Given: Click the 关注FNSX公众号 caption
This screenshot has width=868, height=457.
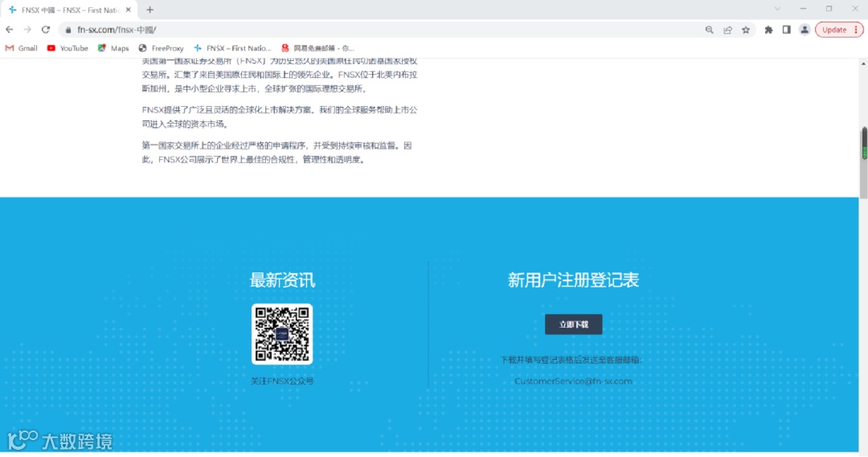Looking at the screenshot, I should pyautogui.click(x=282, y=382).
